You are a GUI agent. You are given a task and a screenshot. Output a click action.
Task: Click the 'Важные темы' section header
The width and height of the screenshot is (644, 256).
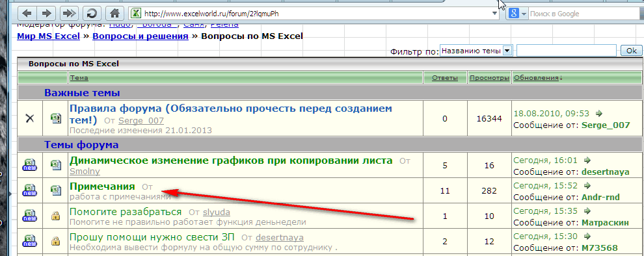coord(82,93)
